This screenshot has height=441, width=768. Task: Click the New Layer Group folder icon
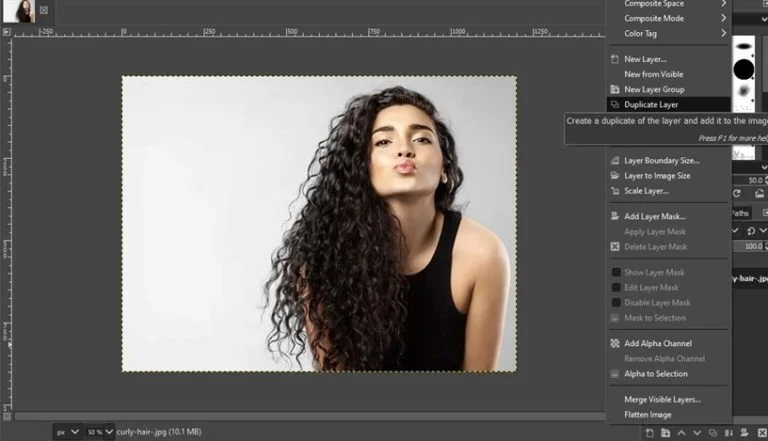(615, 90)
